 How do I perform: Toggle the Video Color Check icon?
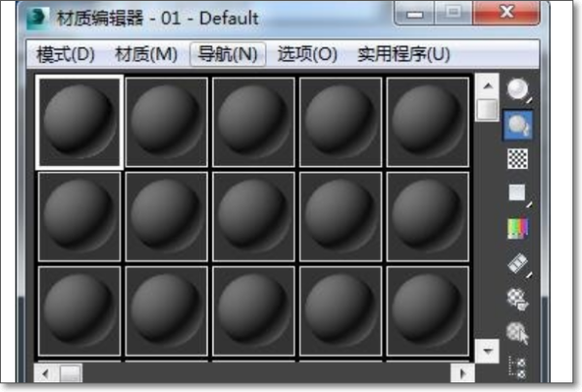click(517, 228)
